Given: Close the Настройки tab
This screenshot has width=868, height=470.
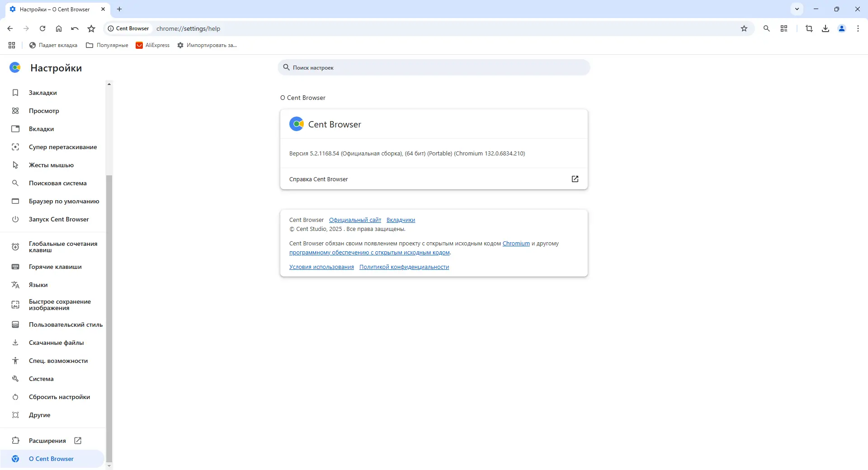Looking at the screenshot, I should 103,9.
